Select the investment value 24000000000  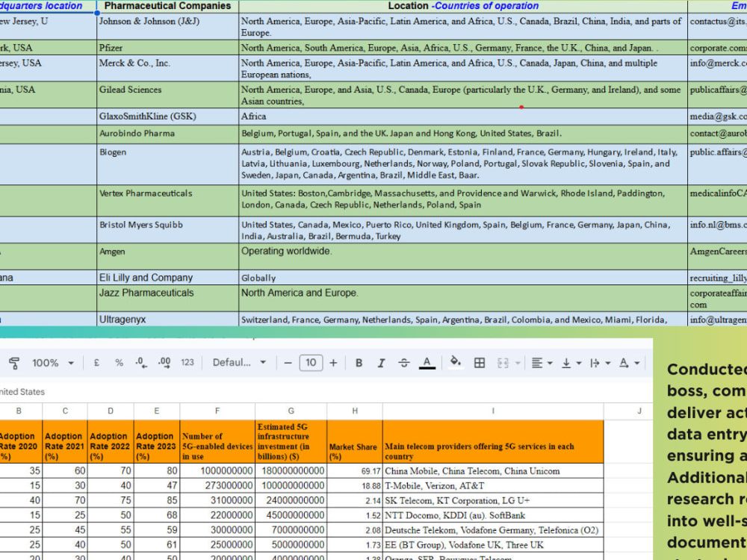click(291, 500)
